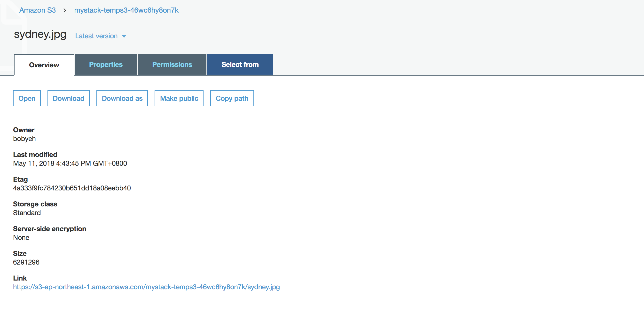This screenshot has height=313, width=644.
Task: Select the Select from tab
Action: click(240, 64)
